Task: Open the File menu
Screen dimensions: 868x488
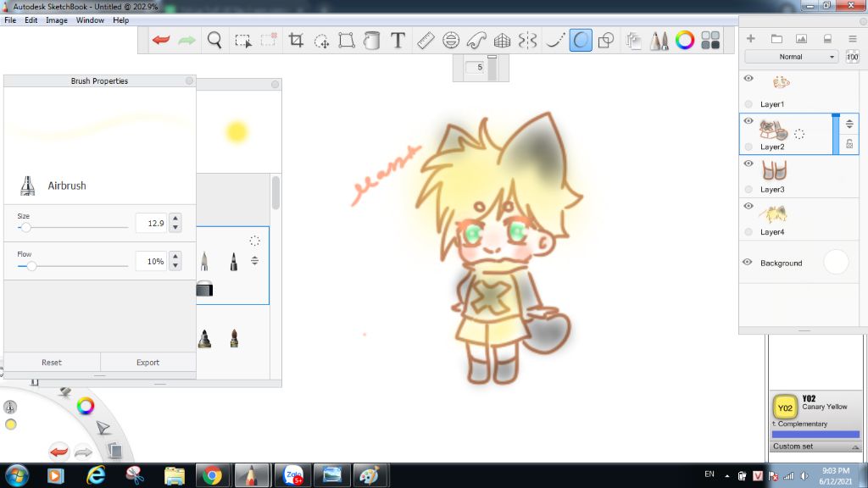Action: point(10,20)
